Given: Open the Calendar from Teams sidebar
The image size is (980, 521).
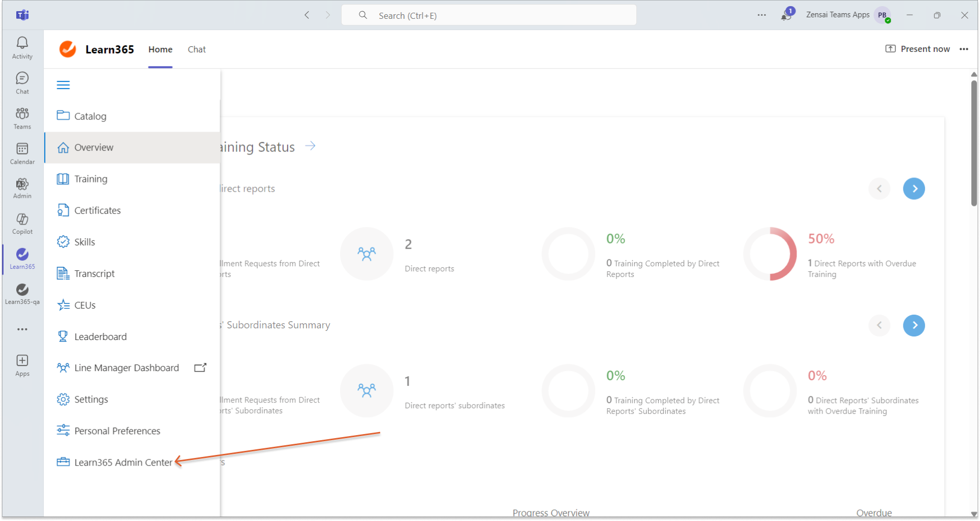Looking at the screenshot, I should [22, 154].
